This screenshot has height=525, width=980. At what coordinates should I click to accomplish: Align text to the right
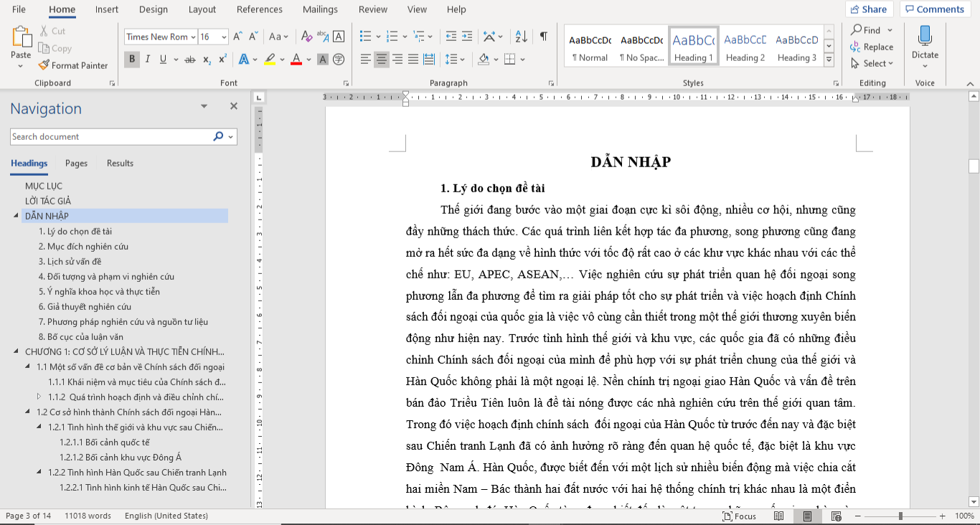pyautogui.click(x=397, y=60)
